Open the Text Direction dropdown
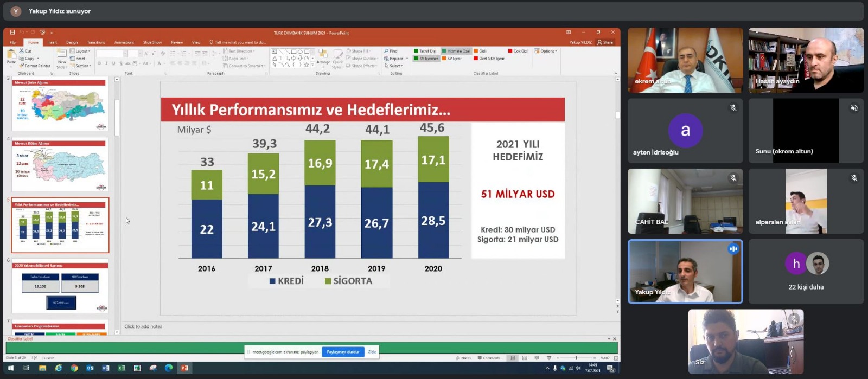Image resolution: width=868 pixels, height=379 pixels. (239, 51)
